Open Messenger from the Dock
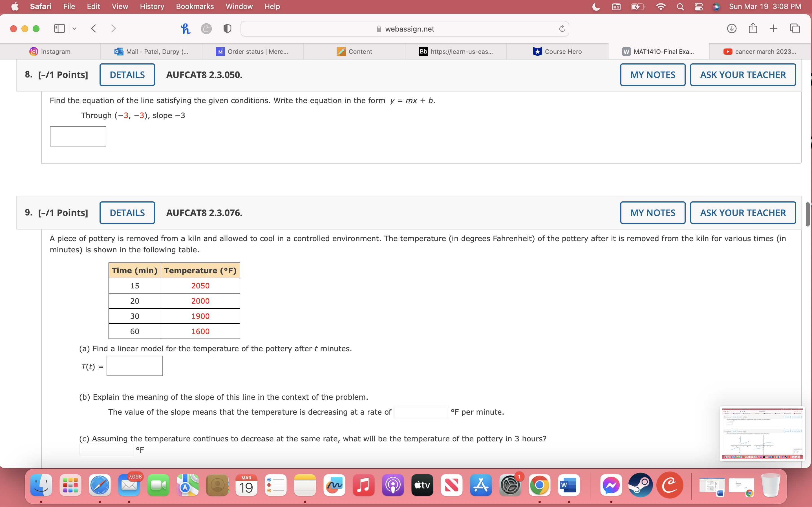Viewport: 812px width, 507px height. (x=611, y=485)
